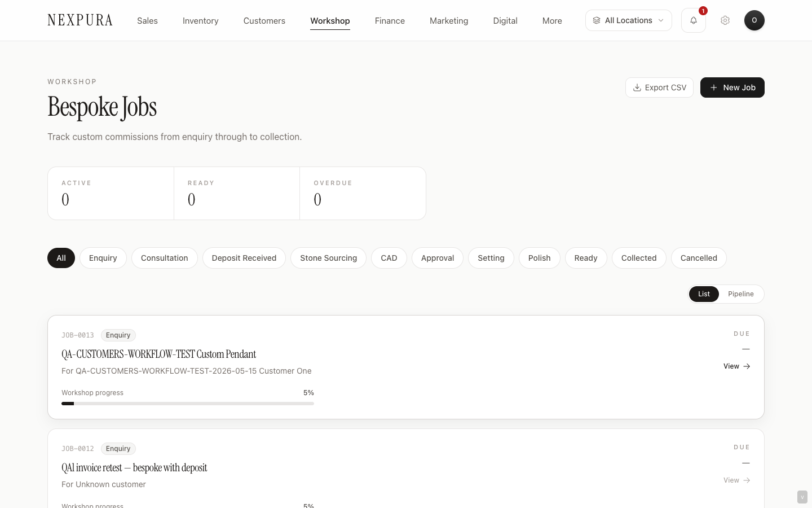Viewport: 812px width, 508px height.
Task: Filter jobs by Polish stage
Action: [540, 258]
